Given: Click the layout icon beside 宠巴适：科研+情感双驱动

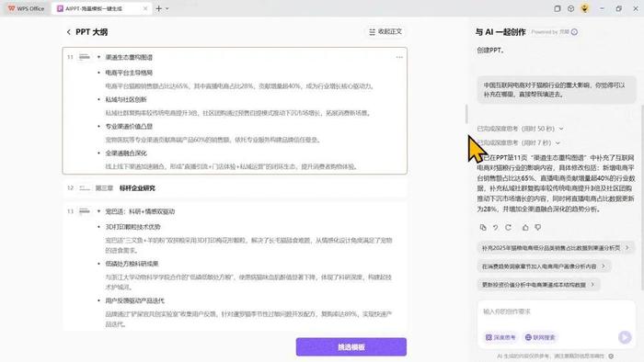Looking at the screenshot, I should pyautogui.click(x=85, y=211).
